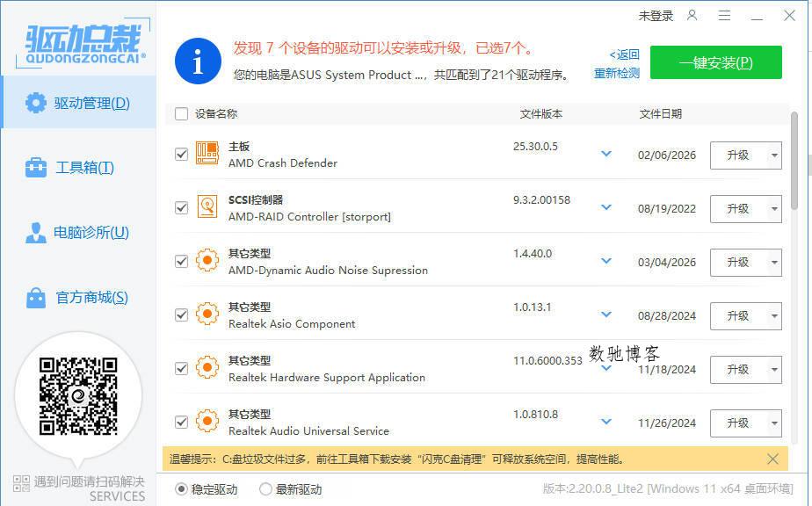
Task: Click 升级 button for AMD-Dynamic Audio Noise Supression
Action: click(x=738, y=263)
